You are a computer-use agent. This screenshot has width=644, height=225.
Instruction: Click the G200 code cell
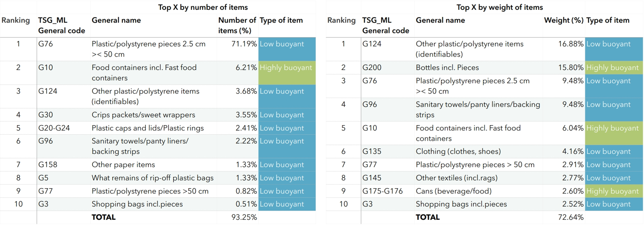(372, 68)
